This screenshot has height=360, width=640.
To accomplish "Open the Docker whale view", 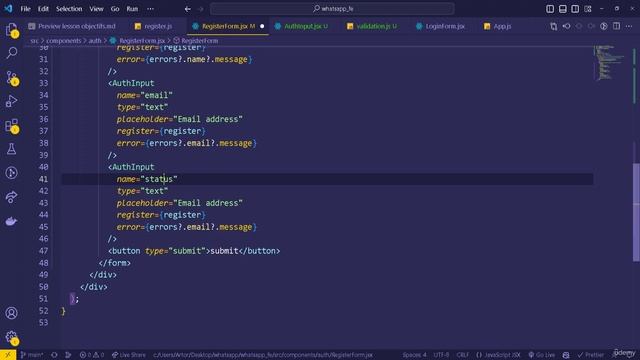I will (x=11, y=221).
